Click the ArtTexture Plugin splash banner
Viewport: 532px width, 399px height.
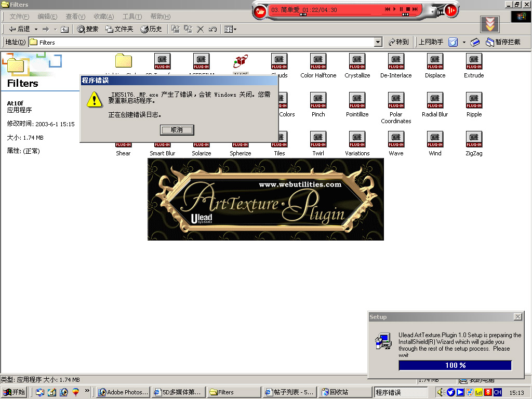pyautogui.click(x=265, y=199)
